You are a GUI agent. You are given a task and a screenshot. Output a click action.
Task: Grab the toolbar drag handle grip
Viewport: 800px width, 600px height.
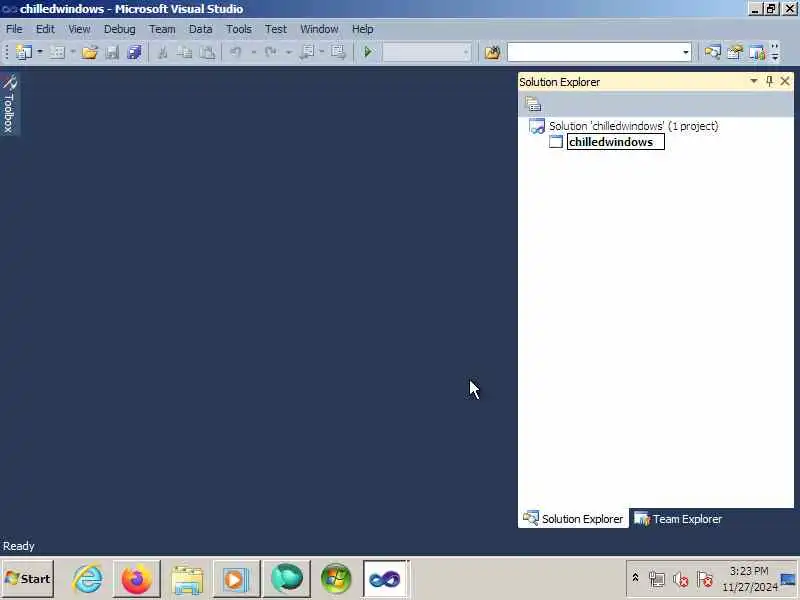pyautogui.click(x=7, y=52)
